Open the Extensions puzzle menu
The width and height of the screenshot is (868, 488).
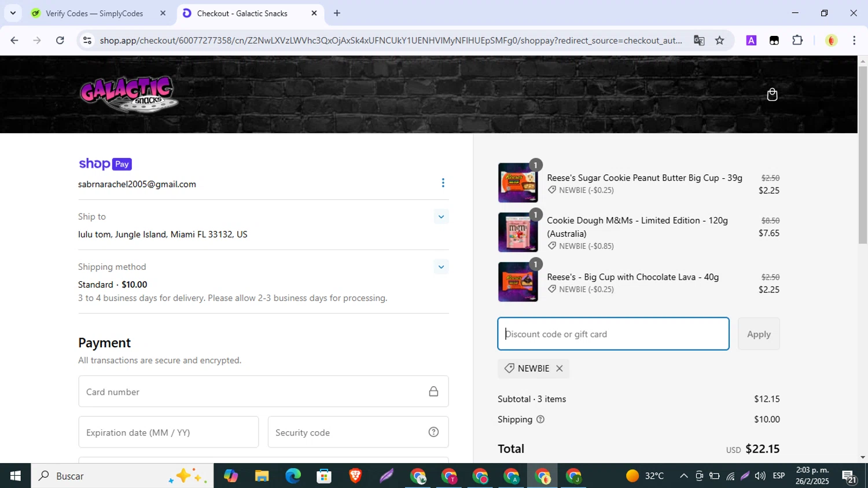[797, 41]
